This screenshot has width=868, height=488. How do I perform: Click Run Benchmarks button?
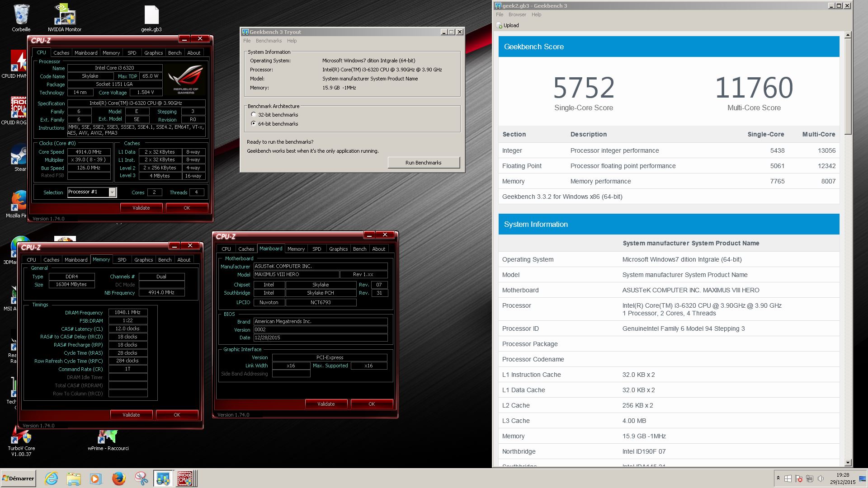424,163
